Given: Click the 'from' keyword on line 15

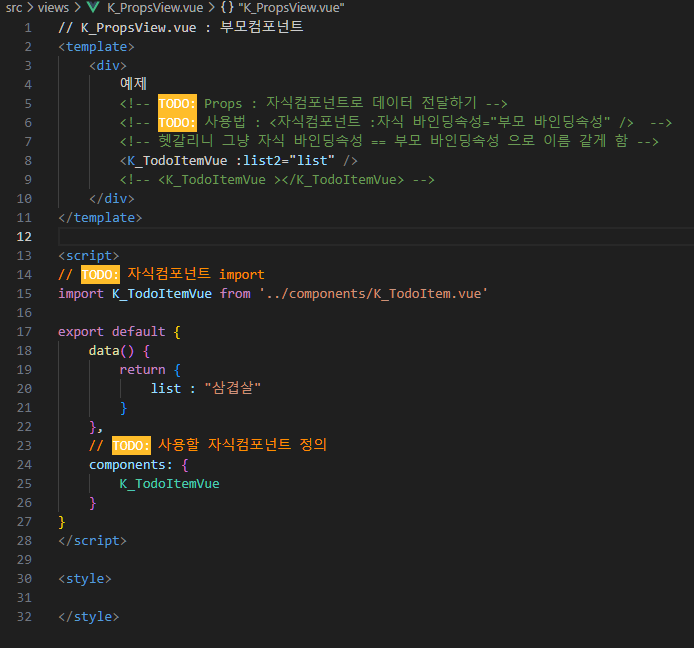Looking at the screenshot, I should 235,293.
